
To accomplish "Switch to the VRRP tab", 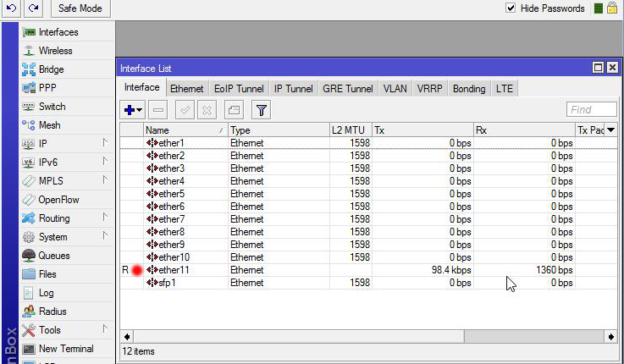I will tap(429, 88).
